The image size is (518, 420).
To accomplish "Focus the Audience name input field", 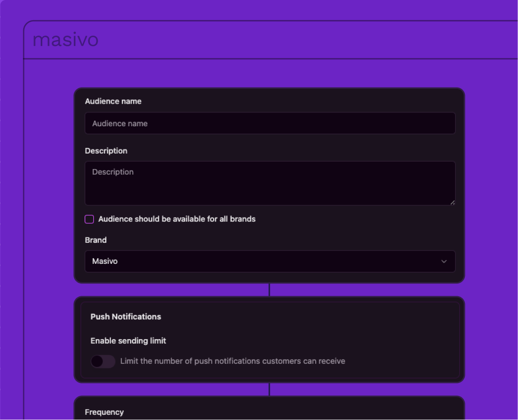I will pos(269,124).
